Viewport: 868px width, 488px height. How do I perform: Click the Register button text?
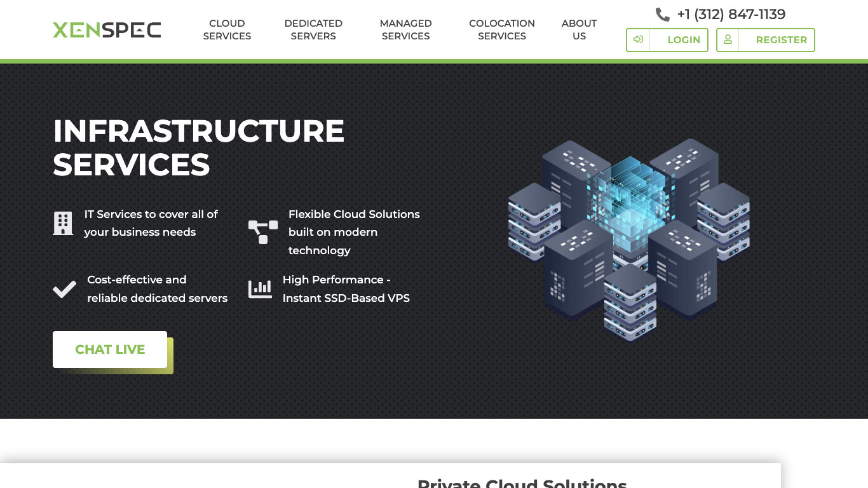781,40
